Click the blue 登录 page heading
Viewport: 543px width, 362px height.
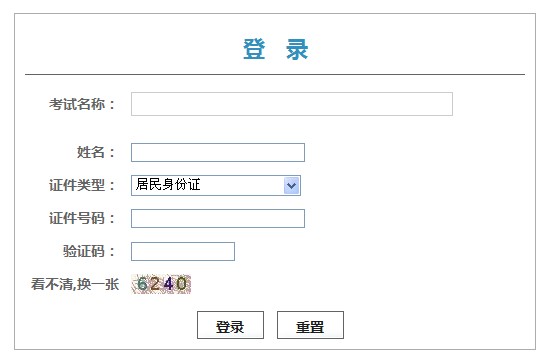(275, 49)
